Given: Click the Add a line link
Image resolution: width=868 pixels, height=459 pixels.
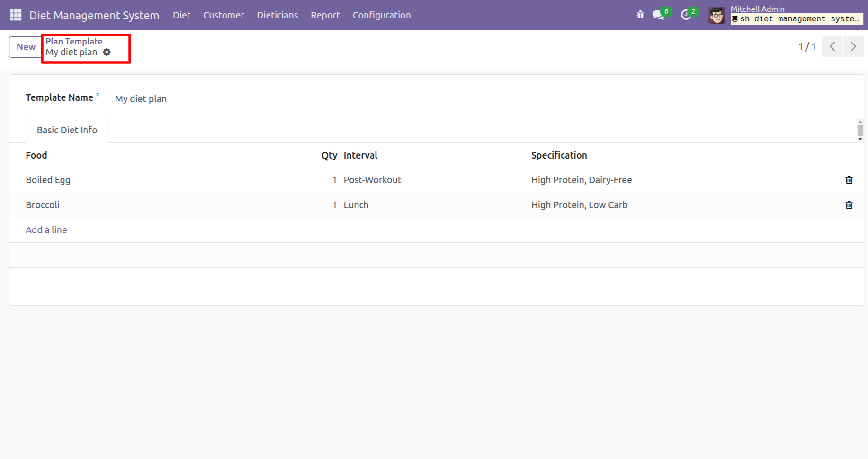Looking at the screenshot, I should [46, 230].
